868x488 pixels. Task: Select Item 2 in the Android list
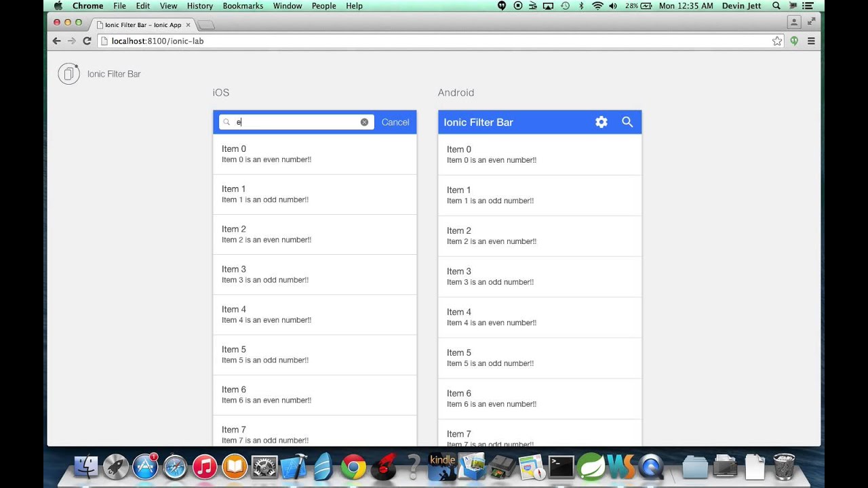[540, 236]
